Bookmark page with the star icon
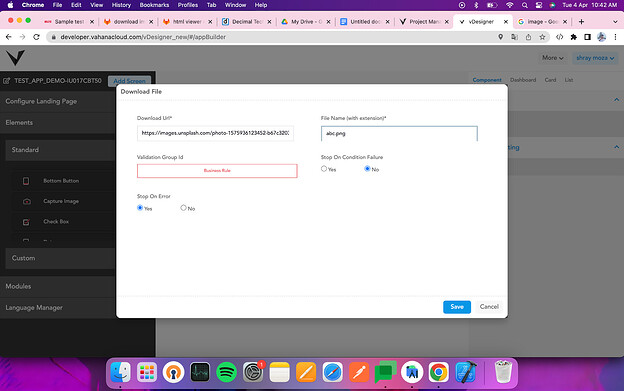 [542, 37]
